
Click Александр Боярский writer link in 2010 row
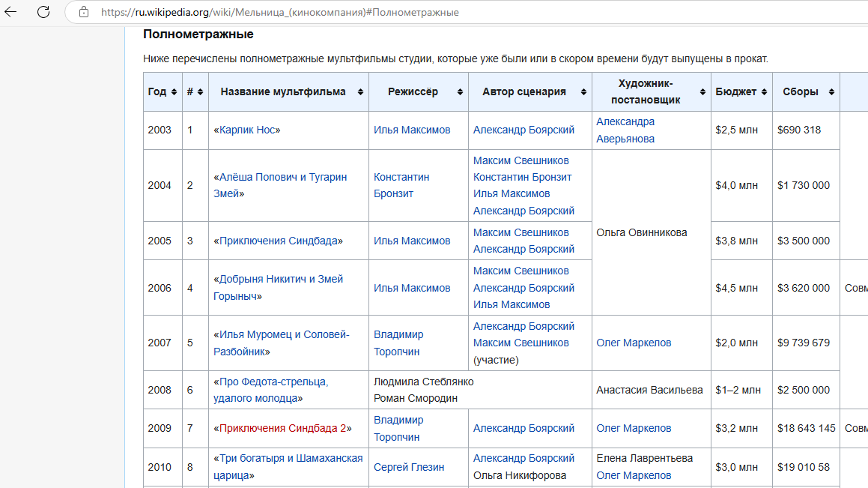coord(523,459)
